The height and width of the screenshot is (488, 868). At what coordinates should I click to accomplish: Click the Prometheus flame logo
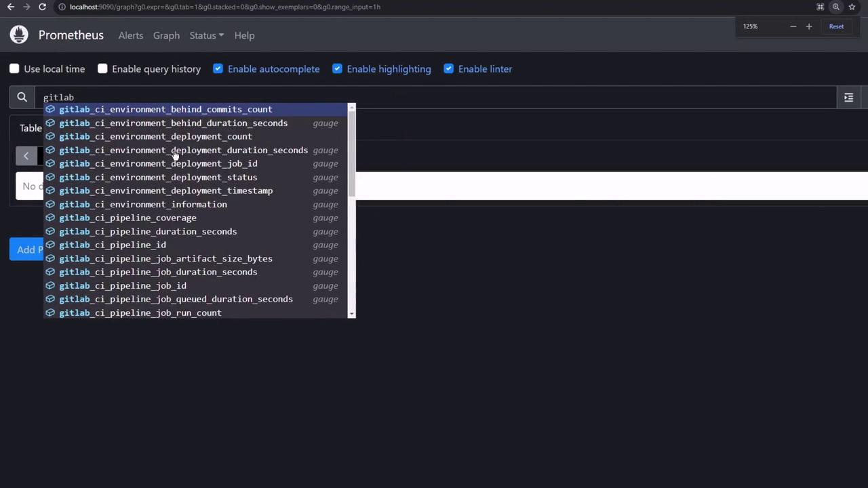pos(19,35)
